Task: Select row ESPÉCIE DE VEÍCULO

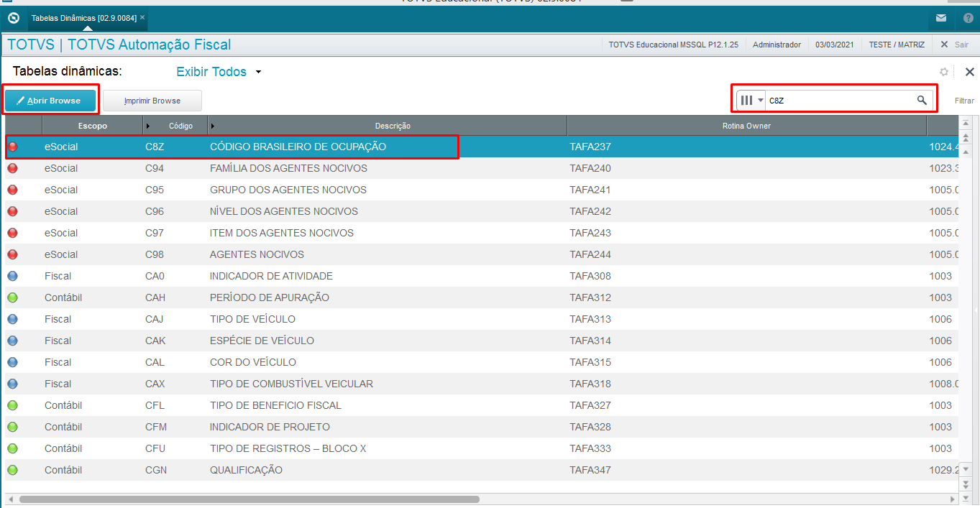Action: point(482,341)
